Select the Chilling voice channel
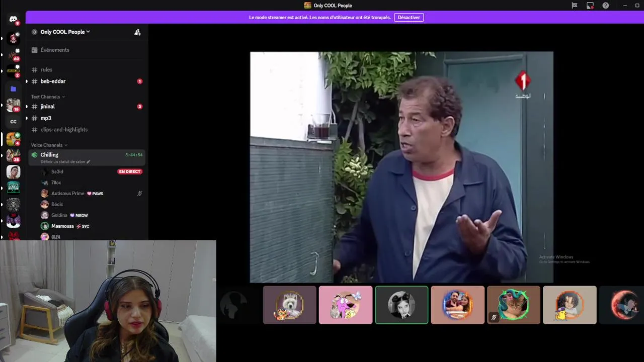Image resolution: width=644 pixels, height=362 pixels. pos(87,157)
